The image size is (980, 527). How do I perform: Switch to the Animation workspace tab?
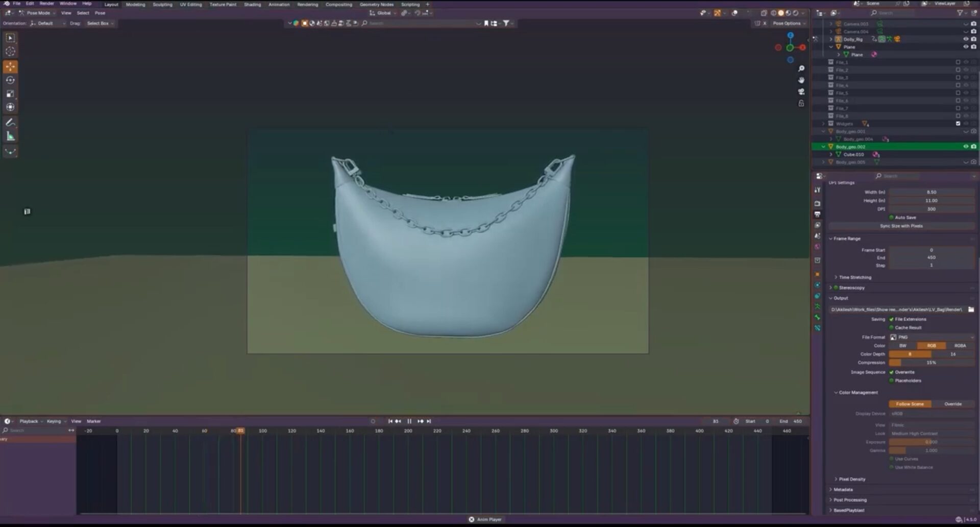pos(279,4)
